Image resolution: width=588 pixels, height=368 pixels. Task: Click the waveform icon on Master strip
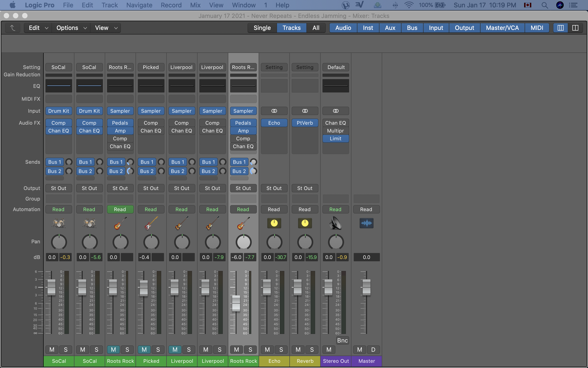point(366,223)
